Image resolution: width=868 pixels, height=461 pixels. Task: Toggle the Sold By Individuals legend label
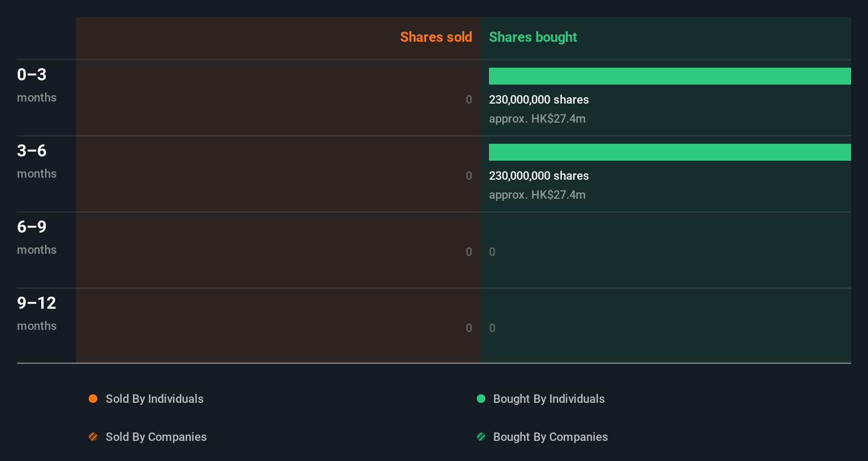pos(154,399)
